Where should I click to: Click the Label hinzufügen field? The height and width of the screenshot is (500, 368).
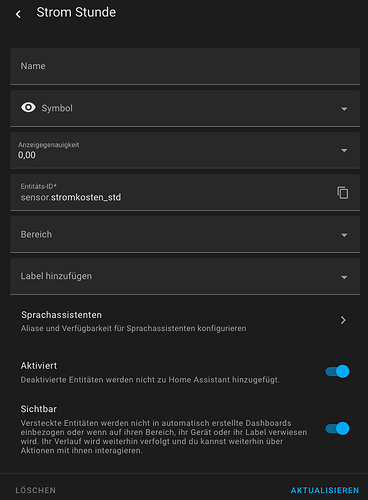[x=185, y=276]
